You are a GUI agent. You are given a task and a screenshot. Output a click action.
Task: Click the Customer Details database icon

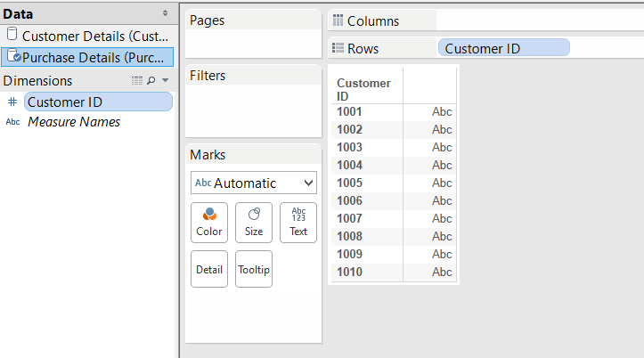pyautogui.click(x=12, y=34)
